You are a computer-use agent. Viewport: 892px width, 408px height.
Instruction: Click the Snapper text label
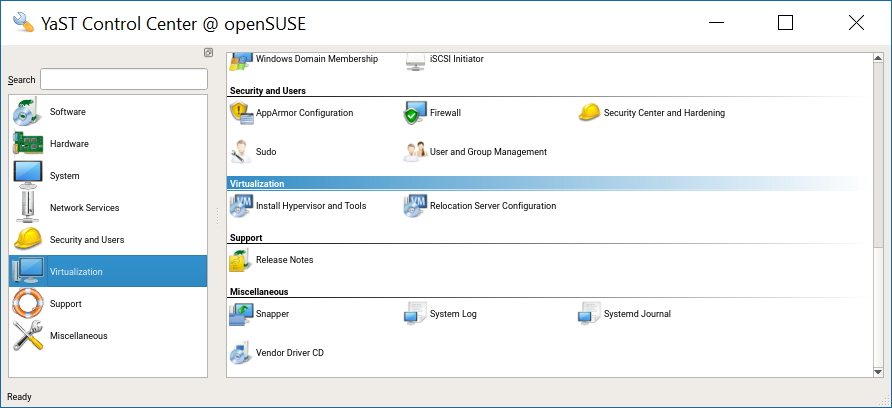pyautogui.click(x=272, y=314)
